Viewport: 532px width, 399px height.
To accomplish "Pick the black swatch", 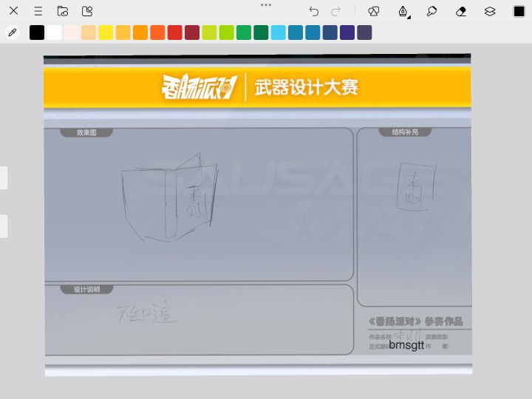I will (x=37, y=33).
